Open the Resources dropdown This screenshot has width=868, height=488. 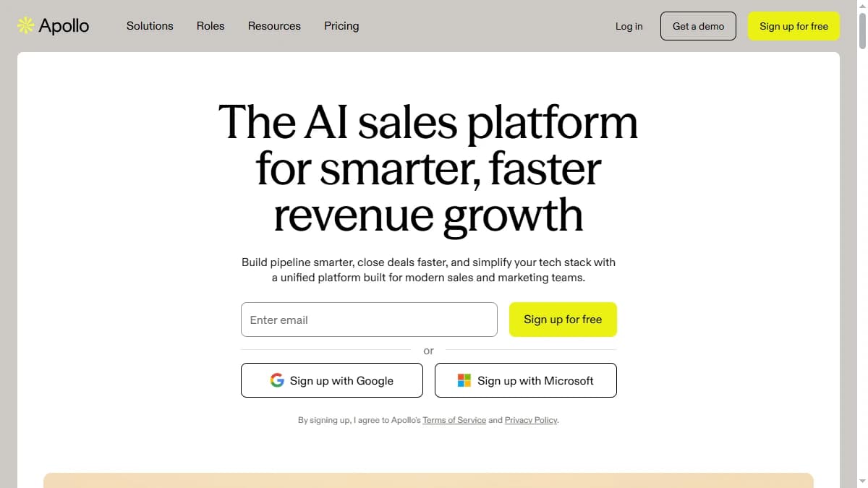click(x=274, y=26)
